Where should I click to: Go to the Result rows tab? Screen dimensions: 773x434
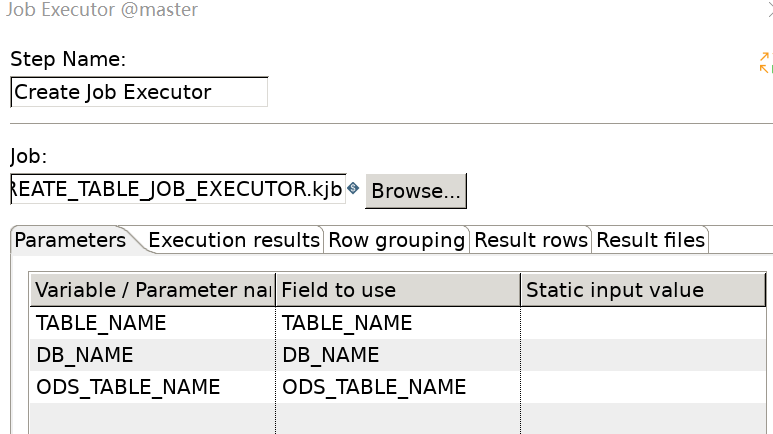pos(531,240)
